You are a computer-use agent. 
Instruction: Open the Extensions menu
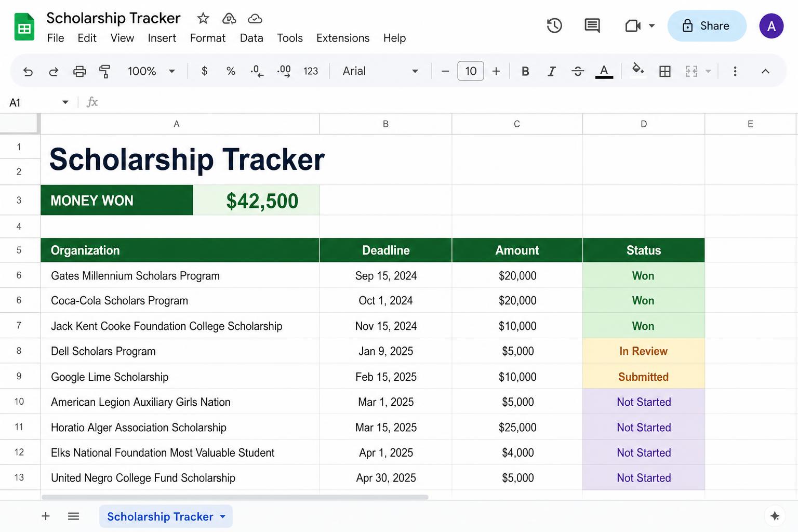pos(343,38)
